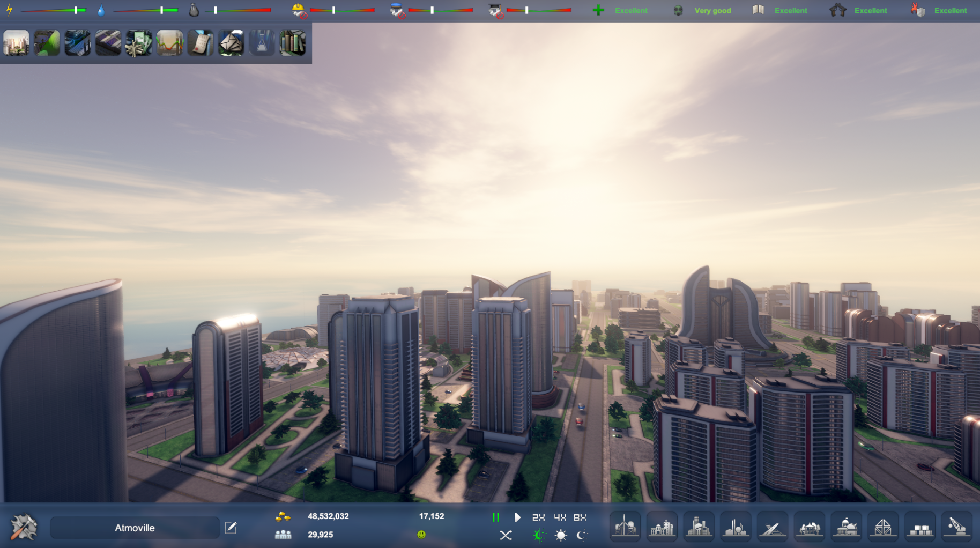Image resolution: width=980 pixels, height=548 pixels.
Task: Toggle the shuffle crossed arrows button
Action: point(506,535)
